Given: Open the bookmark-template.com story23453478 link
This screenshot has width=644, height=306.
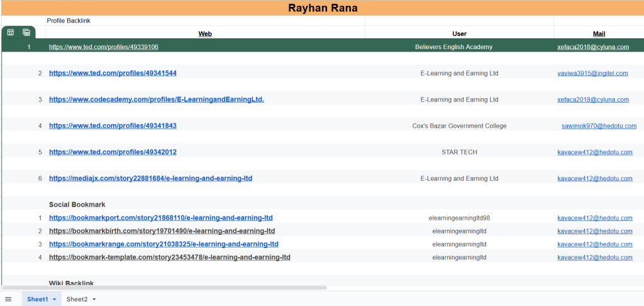Looking at the screenshot, I should click(170, 258).
